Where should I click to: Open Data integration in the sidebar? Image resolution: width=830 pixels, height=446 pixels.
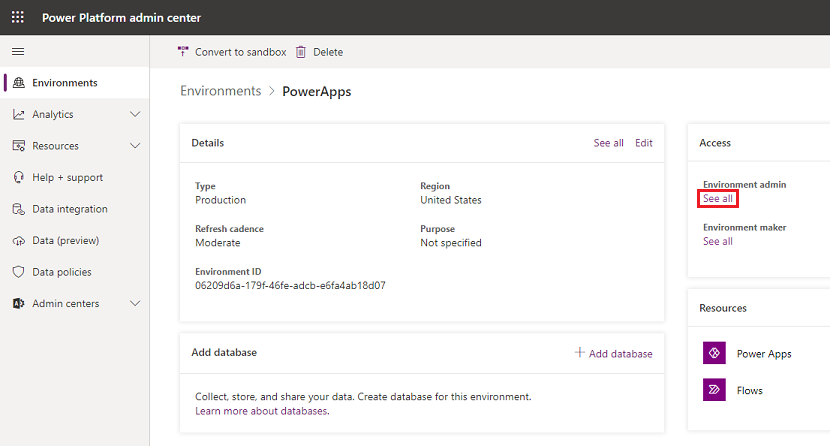75,209
